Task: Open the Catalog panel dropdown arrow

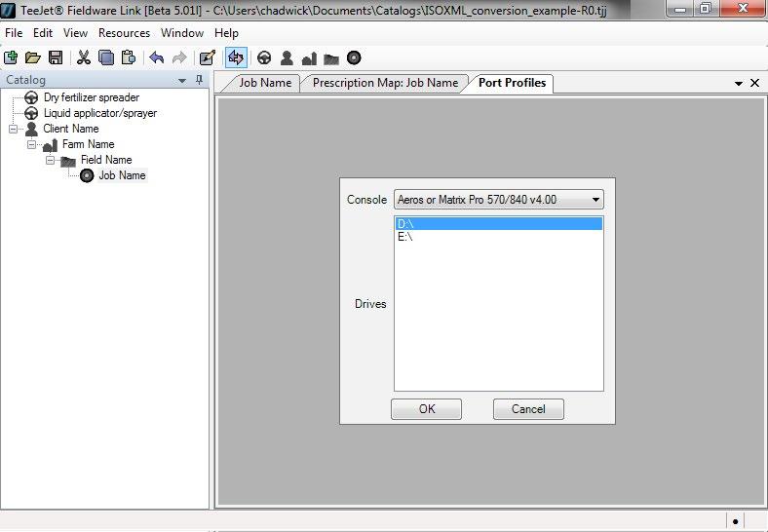Action: pyautogui.click(x=182, y=80)
